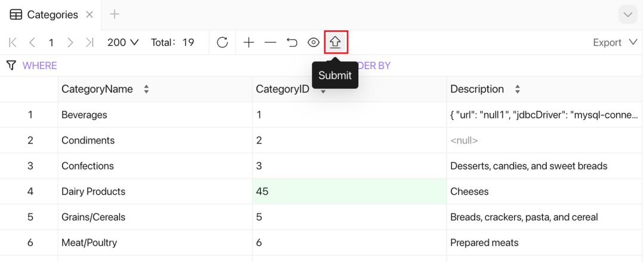Select the edited CategoryID cell 45

point(349,192)
